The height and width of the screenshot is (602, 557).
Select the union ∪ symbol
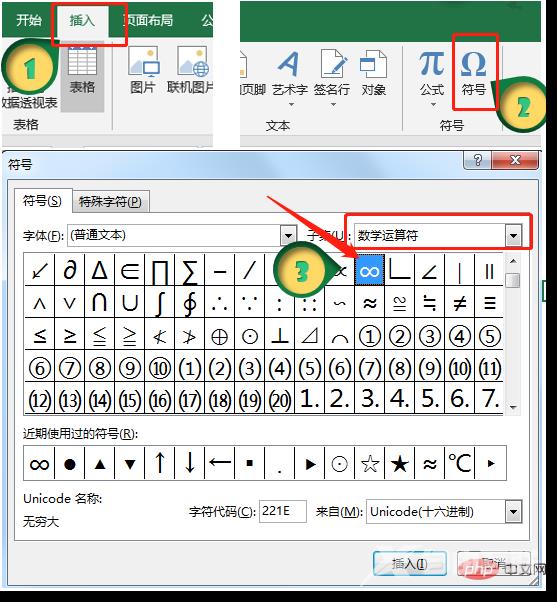[x=130, y=303]
